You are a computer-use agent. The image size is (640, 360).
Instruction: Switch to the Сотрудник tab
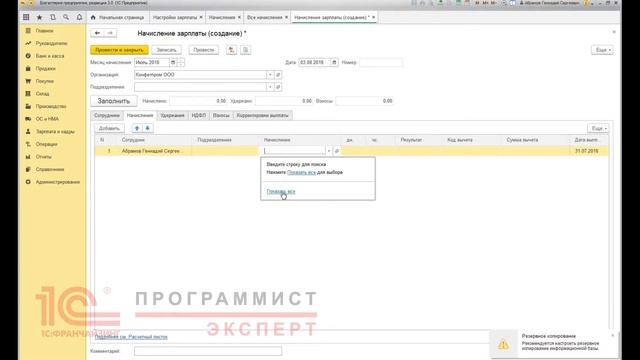tap(107, 116)
